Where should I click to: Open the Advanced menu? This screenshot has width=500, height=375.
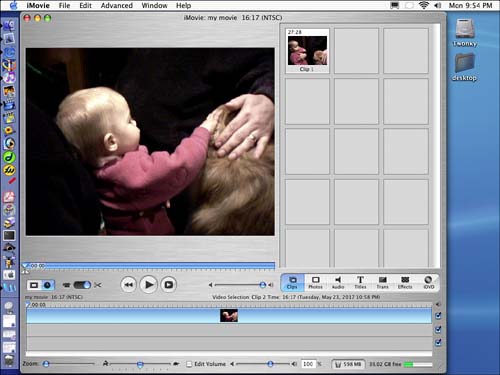(x=117, y=5)
